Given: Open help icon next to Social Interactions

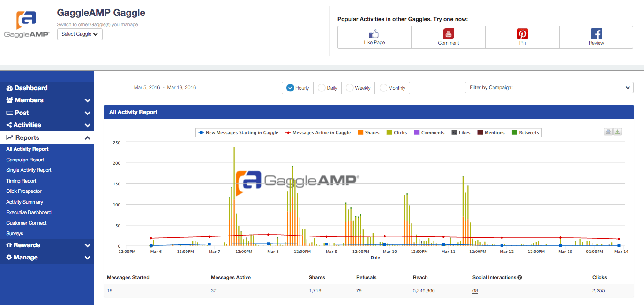Looking at the screenshot, I should coord(520,278).
